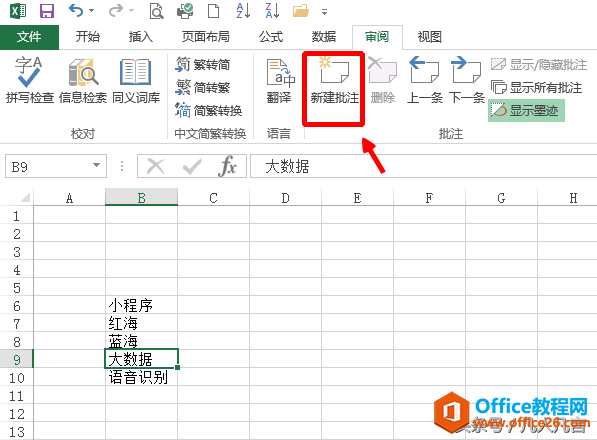Switch to the 公式 tab
This screenshot has height=440, width=597.
coord(271,37)
